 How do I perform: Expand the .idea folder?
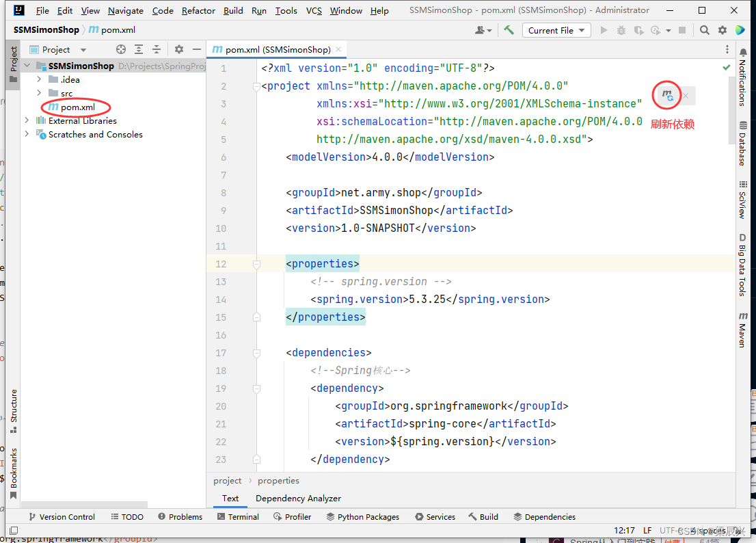[x=39, y=79]
